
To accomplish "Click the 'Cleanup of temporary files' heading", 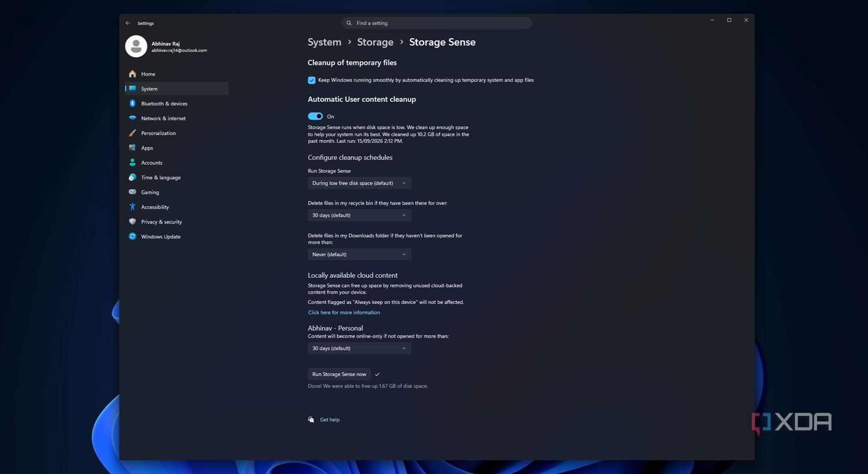I will click(x=352, y=63).
